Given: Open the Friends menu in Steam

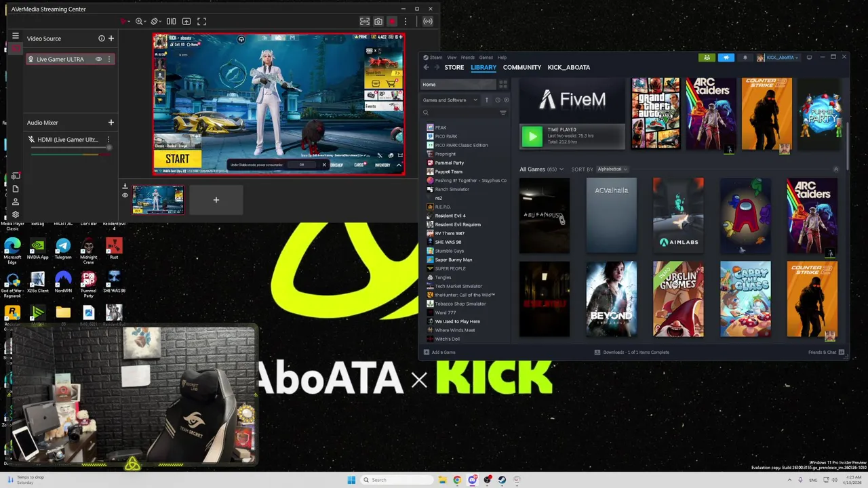Looking at the screenshot, I should point(468,58).
